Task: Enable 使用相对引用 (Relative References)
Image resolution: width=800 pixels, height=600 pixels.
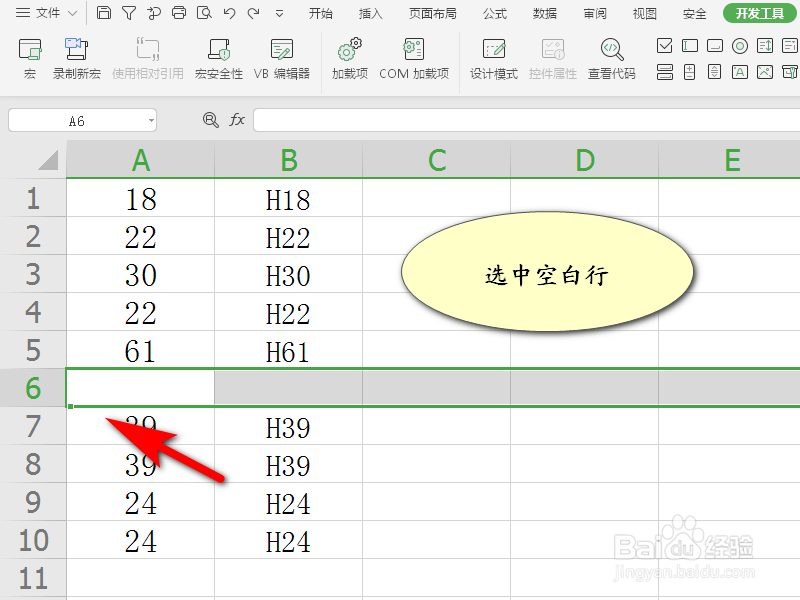Action: pos(149,57)
